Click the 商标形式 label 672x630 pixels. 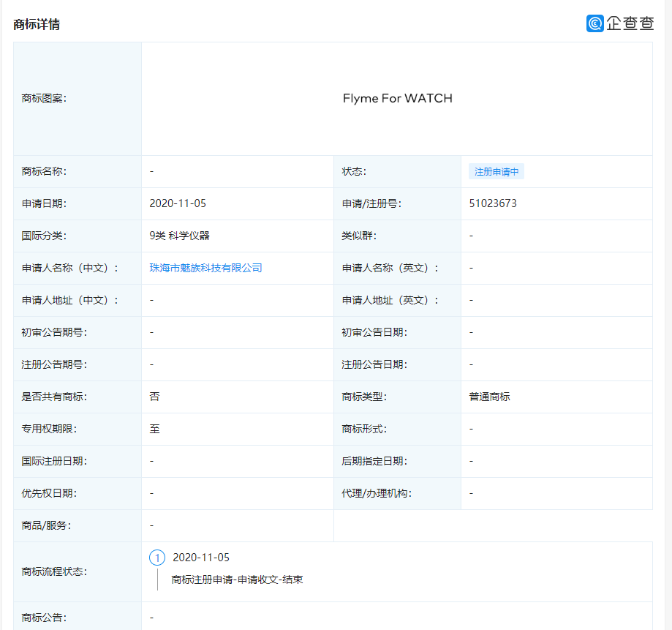click(x=364, y=429)
